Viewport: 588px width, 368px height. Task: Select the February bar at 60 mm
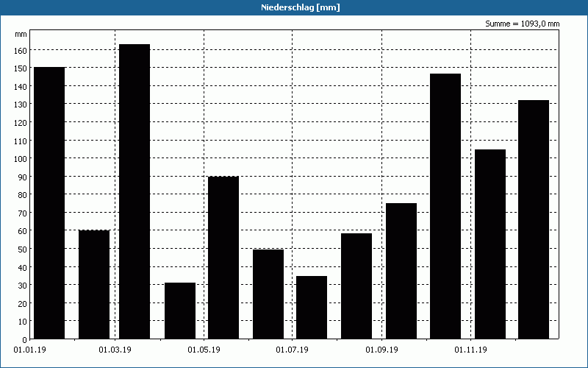pyautogui.click(x=94, y=285)
